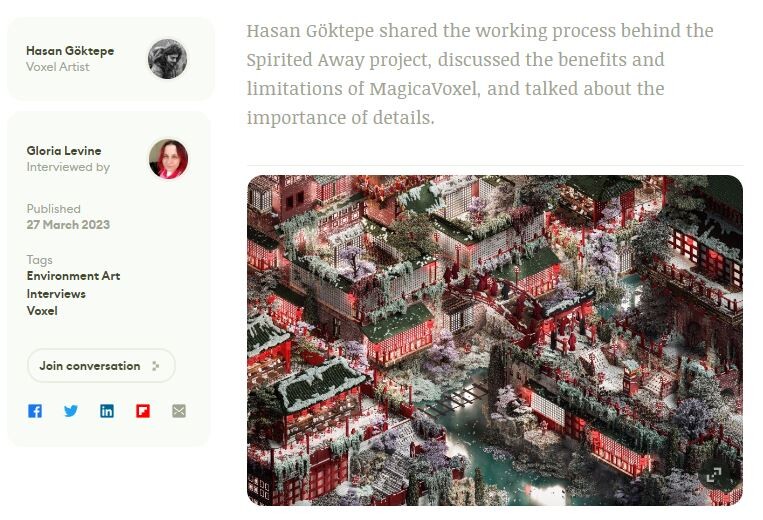This screenshot has height=520, width=763.
Task: Expand the voxel artwork to fullscreen
Action: (714, 475)
